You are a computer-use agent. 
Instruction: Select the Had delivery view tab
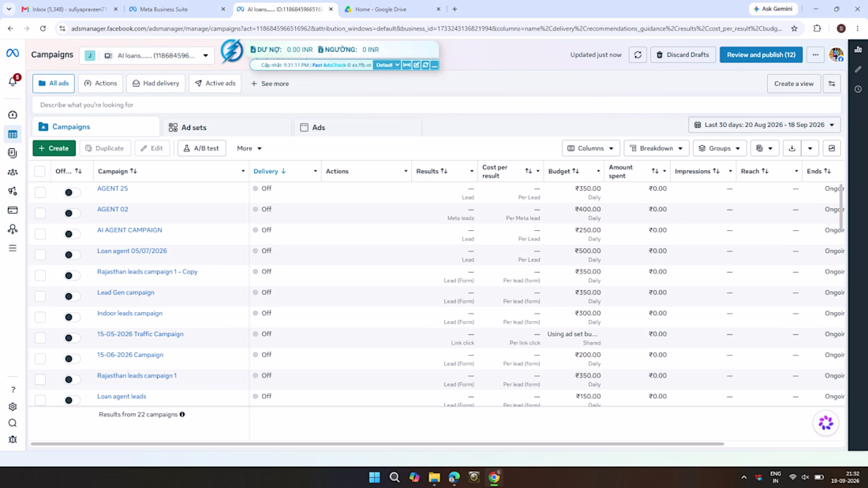[x=155, y=84]
